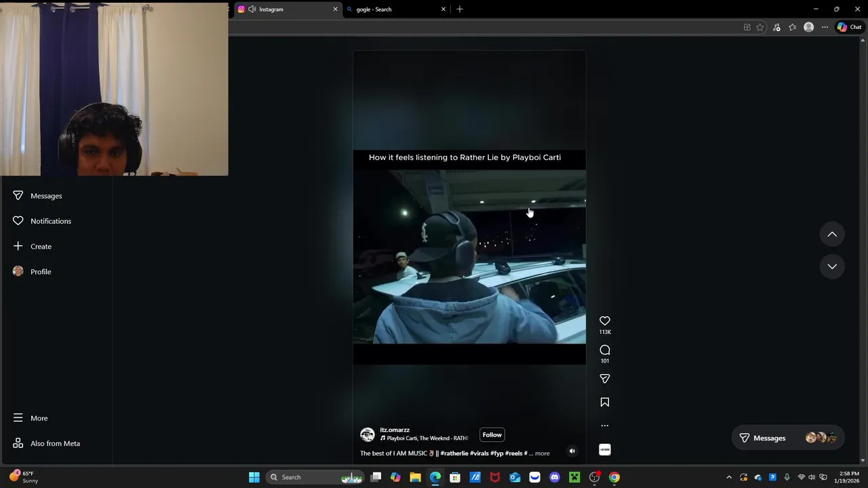Close the gogle - Search tab
This screenshot has height=488, width=868.
(x=443, y=9)
